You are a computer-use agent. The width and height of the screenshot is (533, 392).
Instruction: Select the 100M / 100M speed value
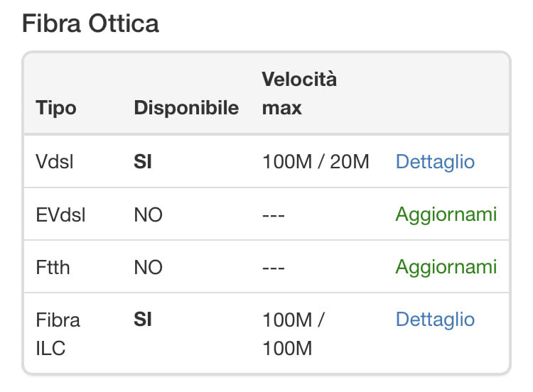coord(294,334)
